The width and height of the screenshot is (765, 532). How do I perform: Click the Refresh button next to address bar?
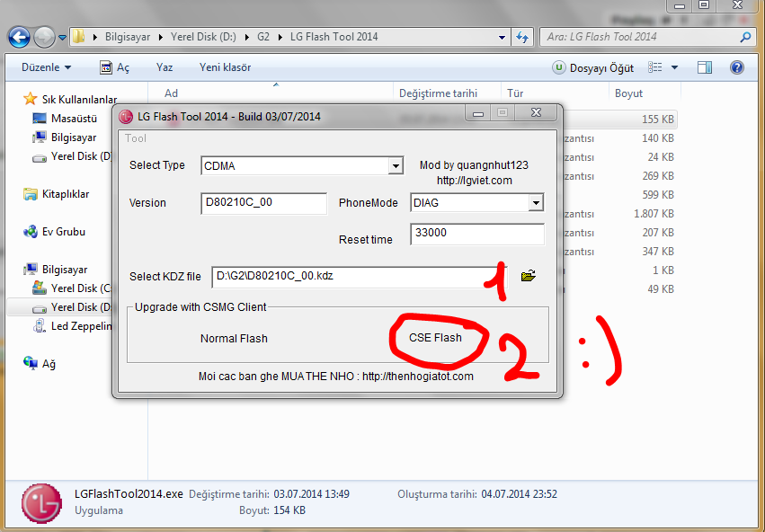pyautogui.click(x=522, y=37)
